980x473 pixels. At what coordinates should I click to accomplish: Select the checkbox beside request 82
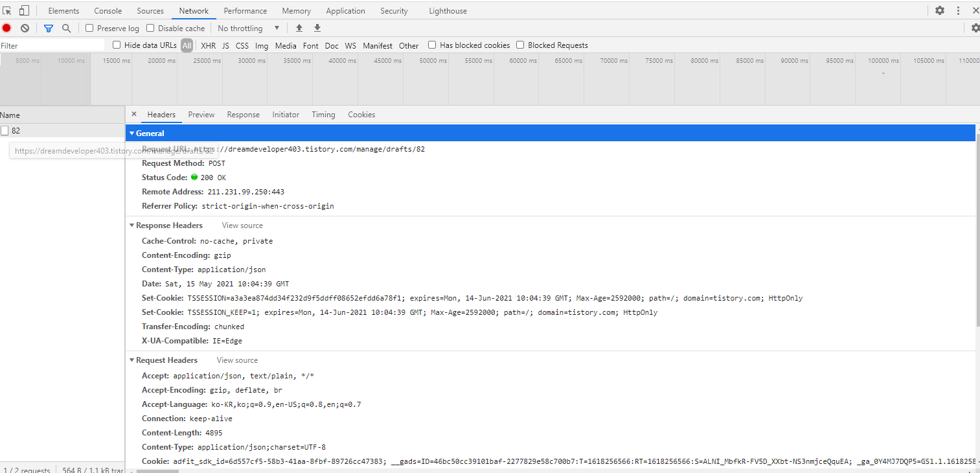(x=5, y=130)
